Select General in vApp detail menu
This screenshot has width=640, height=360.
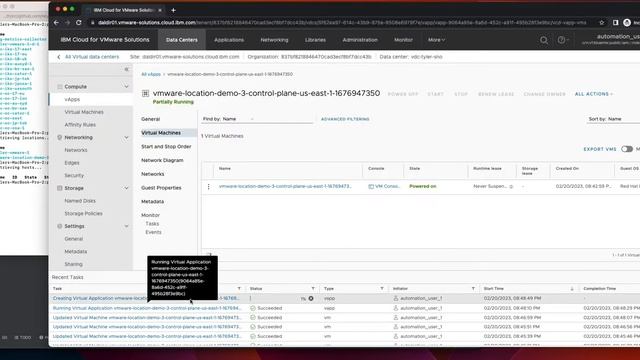(x=151, y=119)
